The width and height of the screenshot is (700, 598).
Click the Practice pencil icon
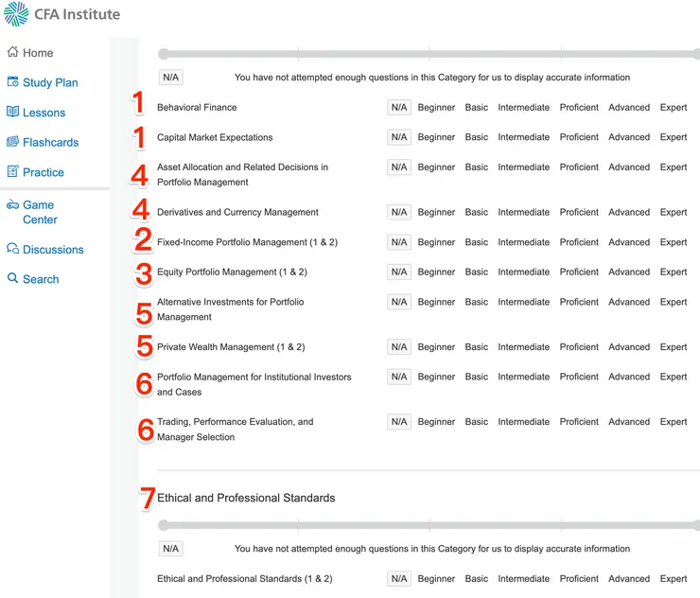pos(13,172)
